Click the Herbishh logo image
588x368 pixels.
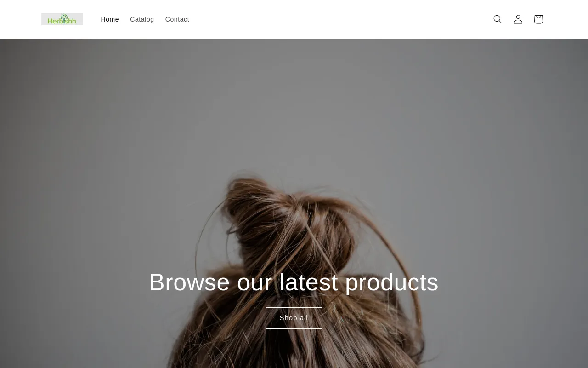click(62, 19)
